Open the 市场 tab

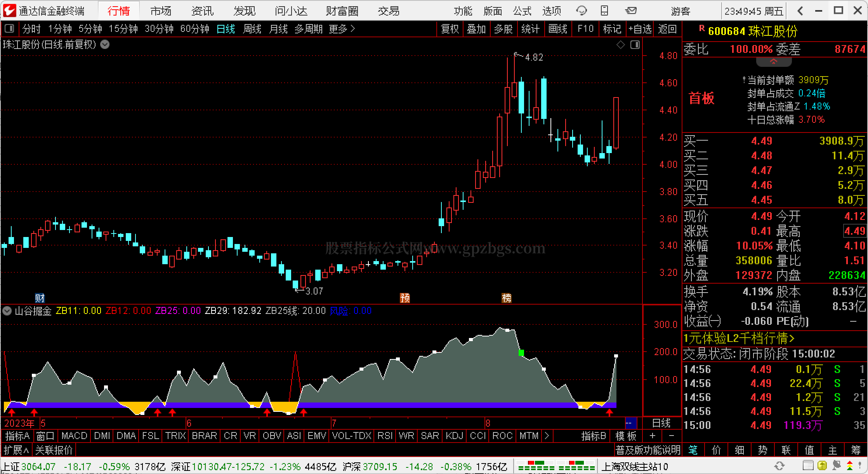pos(161,11)
